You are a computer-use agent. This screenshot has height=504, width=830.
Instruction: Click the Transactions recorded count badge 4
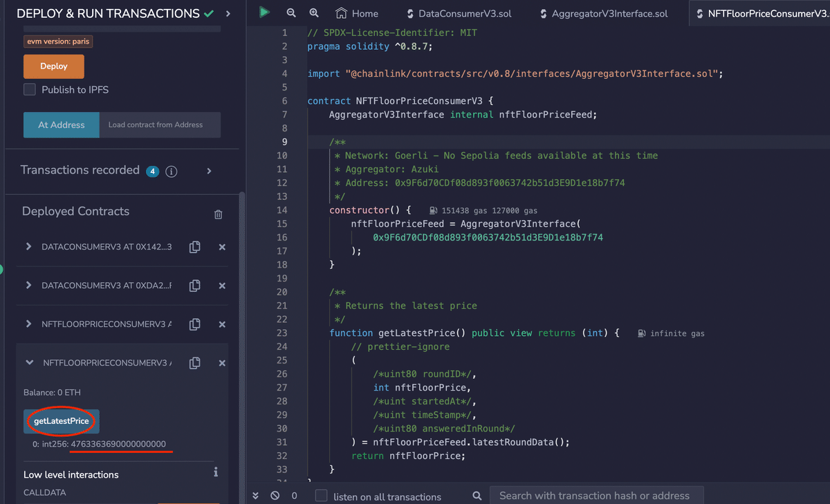point(153,171)
